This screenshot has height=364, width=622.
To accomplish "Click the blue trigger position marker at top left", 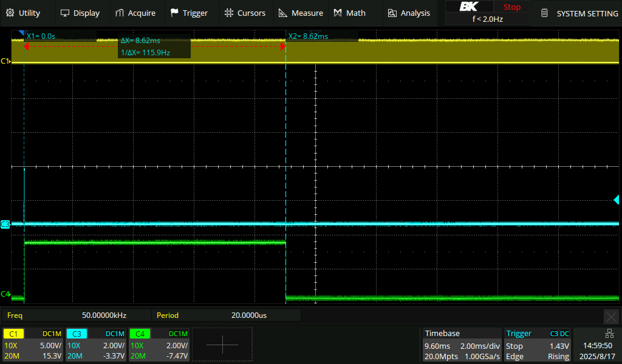I will tap(22, 33).
